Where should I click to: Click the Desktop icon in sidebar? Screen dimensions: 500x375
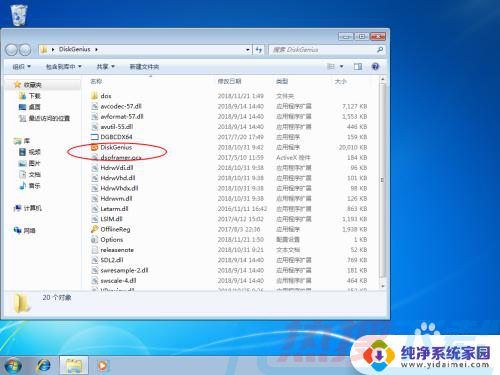tap(22, 107)
